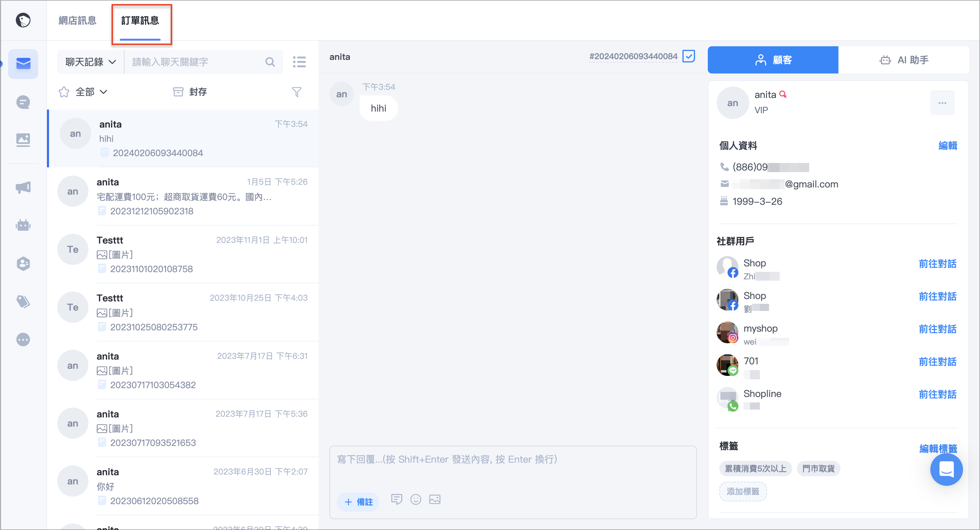Open the emoji picker in the composer

[x=416, y=499]
